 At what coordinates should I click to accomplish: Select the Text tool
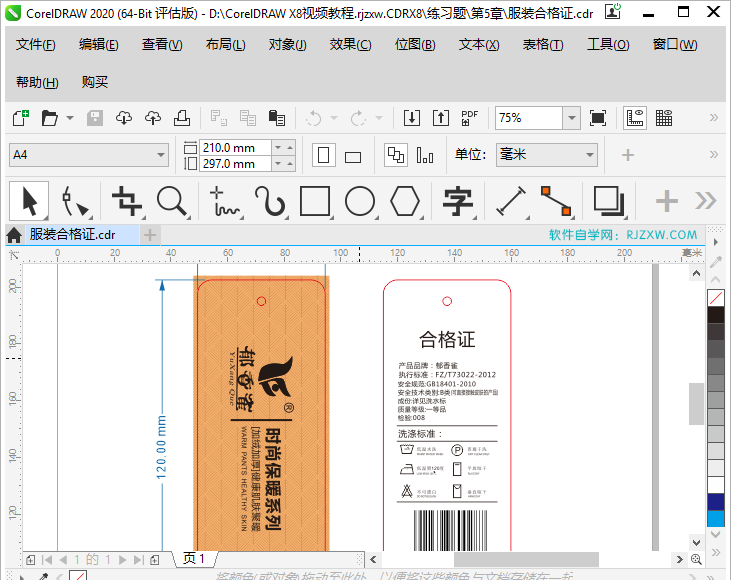click(458, 201)
